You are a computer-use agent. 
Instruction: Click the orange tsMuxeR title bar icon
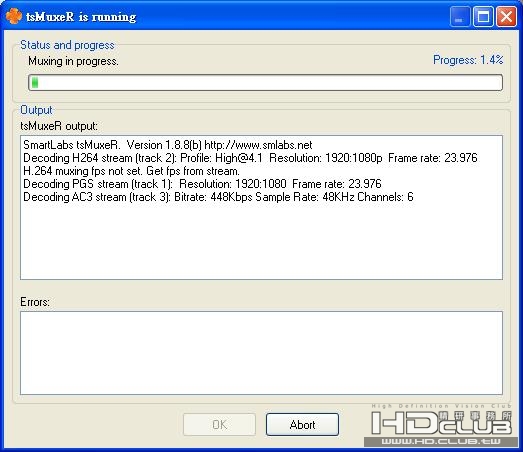(x=14, y=16)
